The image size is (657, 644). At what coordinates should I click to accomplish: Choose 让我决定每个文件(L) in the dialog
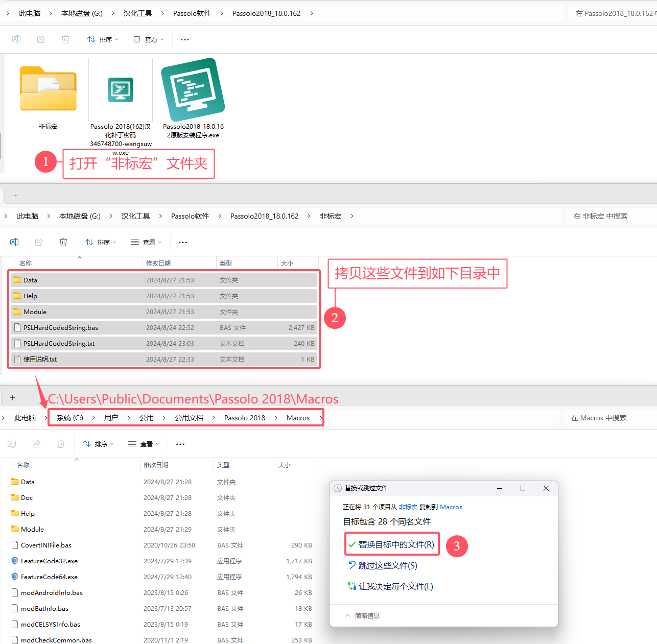tap(391, 586)
